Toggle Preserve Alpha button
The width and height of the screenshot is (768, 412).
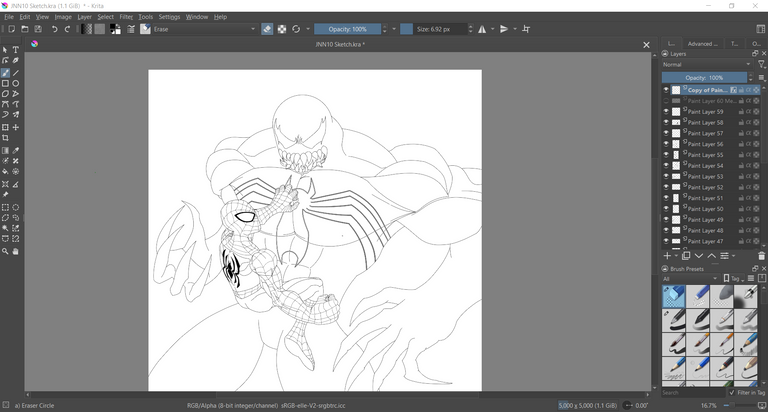[x=282, y=29]
